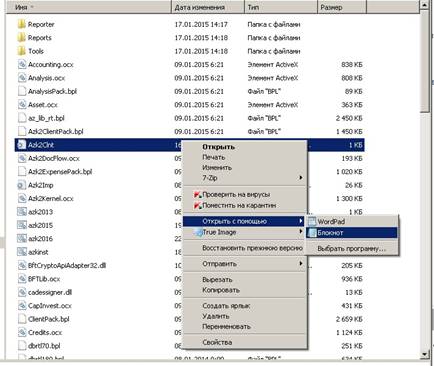Image resolution: width=434 pixels, height=366 pixels.
Task: Expand the Отправить submenu arrow
Action: pos(301,263)
